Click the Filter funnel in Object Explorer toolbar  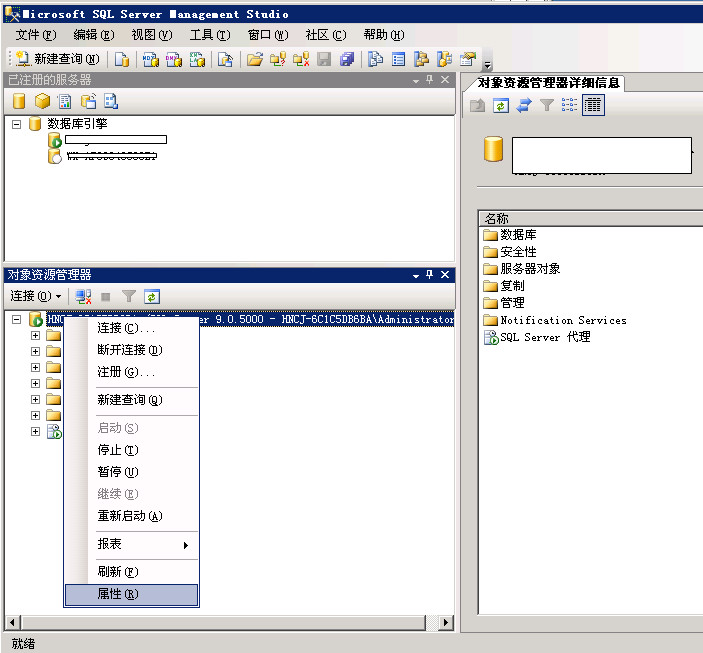pos(129,296)
